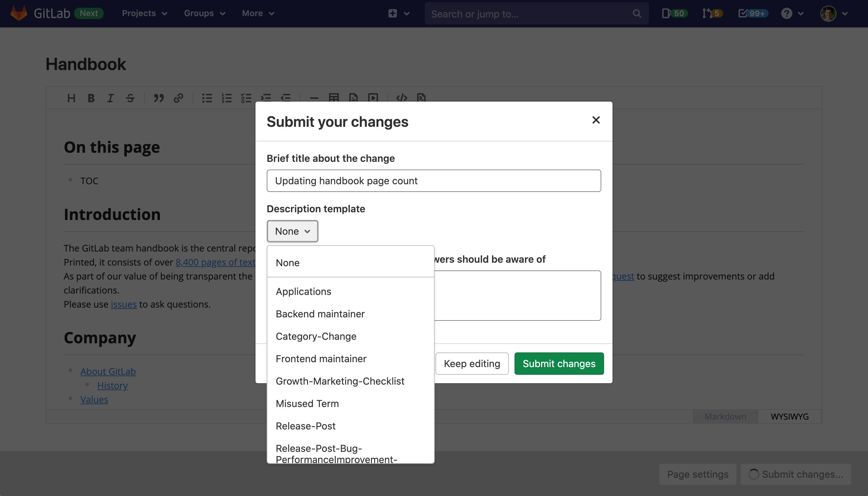Image resolution: width=868 pixels, height=496 pixels.
Task: Click the blockquote formatting icon
Action: tap(158, 97)
